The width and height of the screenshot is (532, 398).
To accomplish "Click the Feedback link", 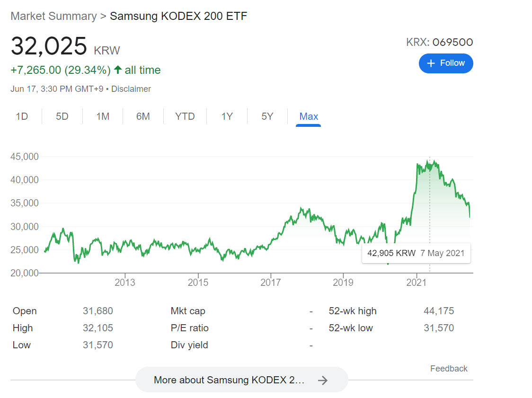I will tap(449, 369).
